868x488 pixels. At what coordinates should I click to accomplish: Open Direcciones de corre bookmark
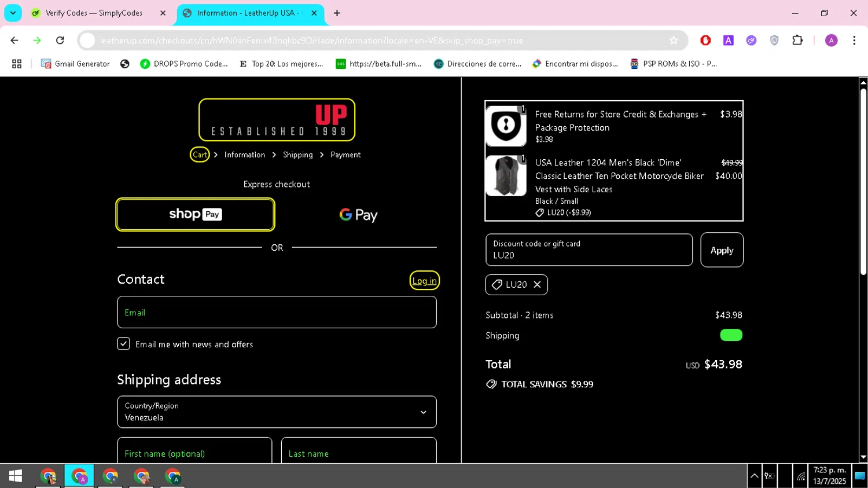tap(477, 64)
